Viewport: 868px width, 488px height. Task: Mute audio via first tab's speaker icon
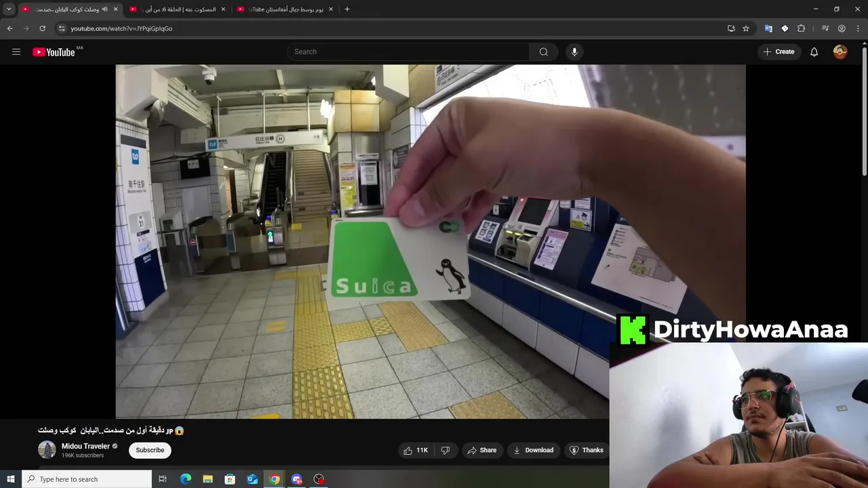[105, 9]
